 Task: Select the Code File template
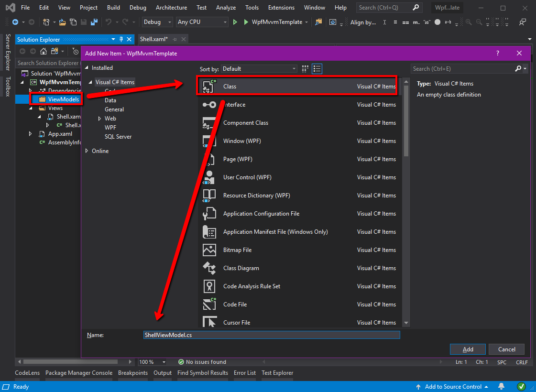coord(299,304)
